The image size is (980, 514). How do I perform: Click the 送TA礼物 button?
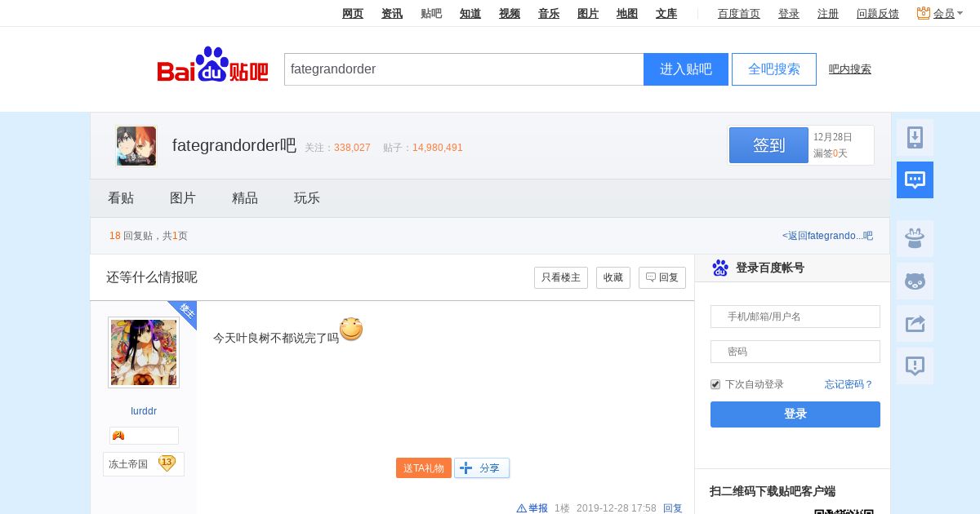click(424, 468)
